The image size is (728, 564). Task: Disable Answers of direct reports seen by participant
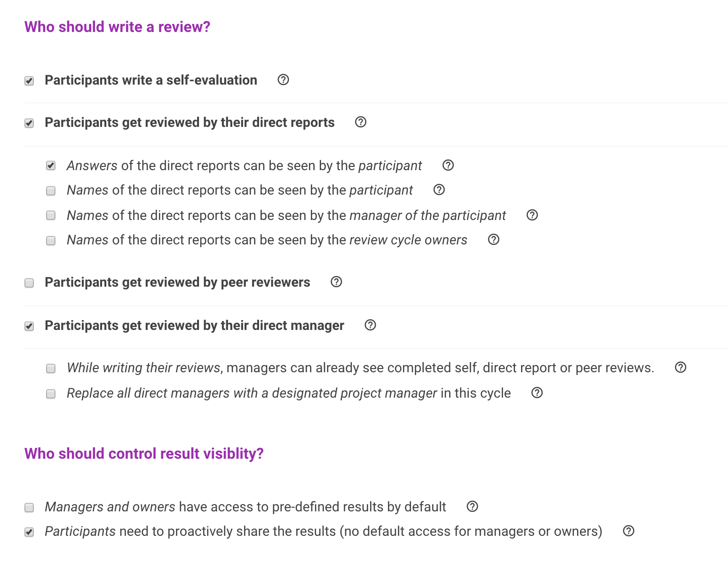point(51,165)
